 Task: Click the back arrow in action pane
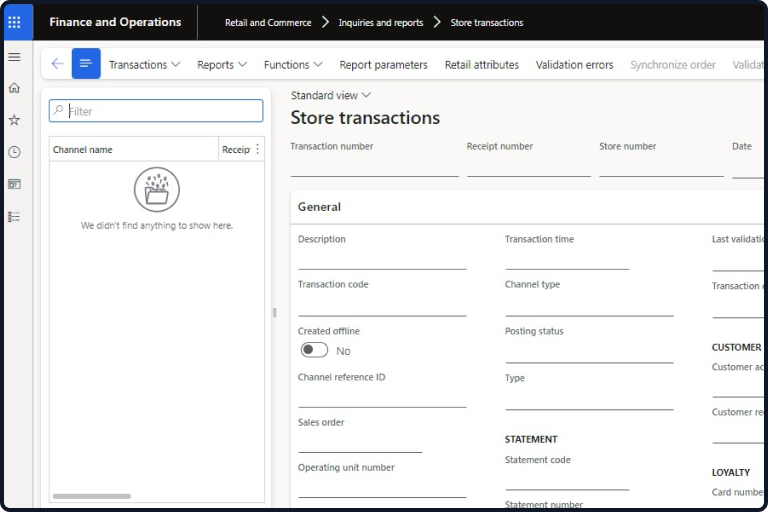click(57, 64)
